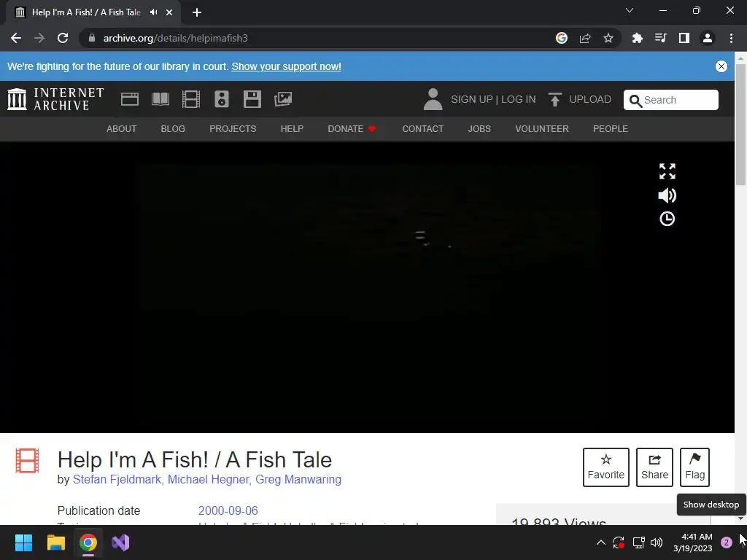Toggle Chrome side panel
Viewport: 747px width, 560px height.
tap(684, 38)
